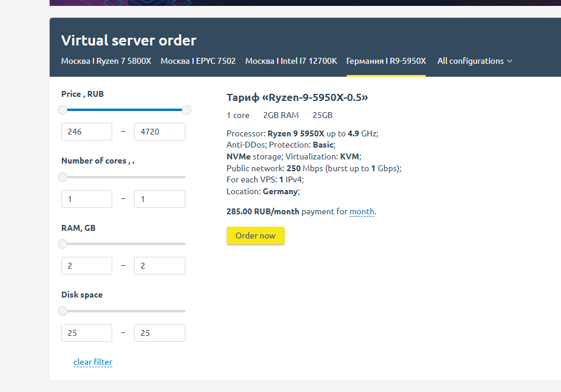
Task: Switch to Москва I EPYC 7502 tab
Action: point(198,61)
